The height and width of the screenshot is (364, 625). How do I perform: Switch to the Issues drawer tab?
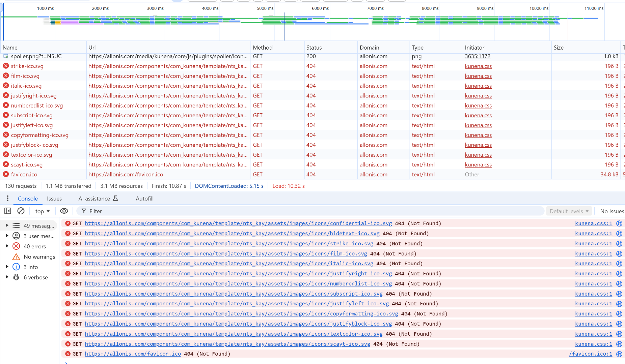pos(54,199)
